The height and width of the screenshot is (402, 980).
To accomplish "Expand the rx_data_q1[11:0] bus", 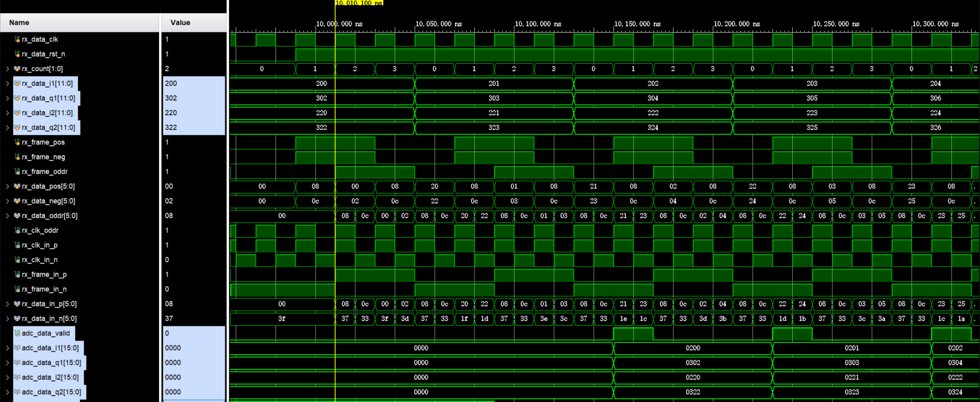I will tap(7, 98).
